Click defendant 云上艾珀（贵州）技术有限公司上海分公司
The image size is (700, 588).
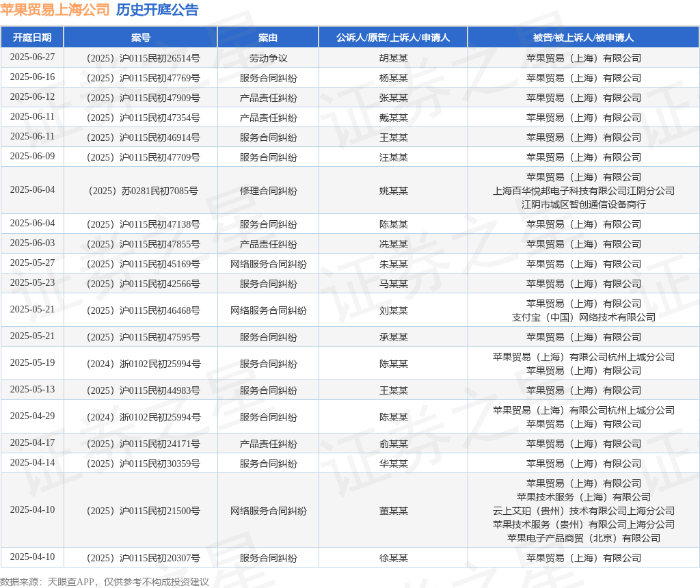584,511
